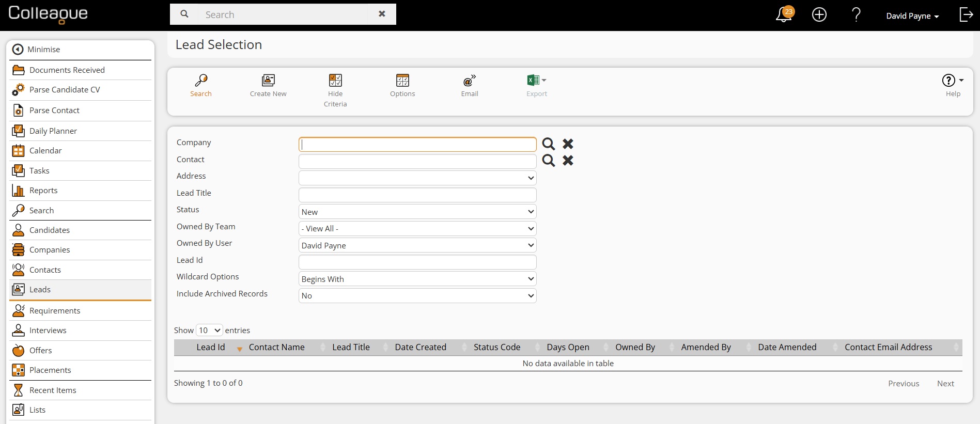
Task: Click the Next pagination link
Action: (945, 384)
